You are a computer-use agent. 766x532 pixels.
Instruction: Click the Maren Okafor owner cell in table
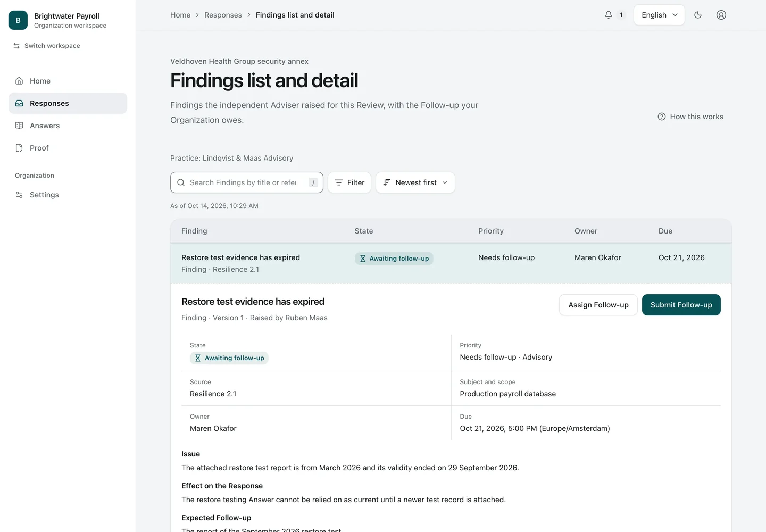pos(598,257)
